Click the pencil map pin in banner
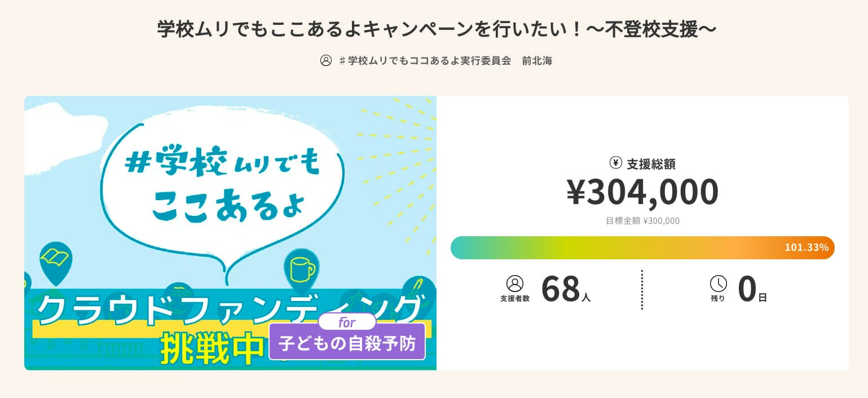Viewport: 868px width, 398px height. [x=419, y=286]
